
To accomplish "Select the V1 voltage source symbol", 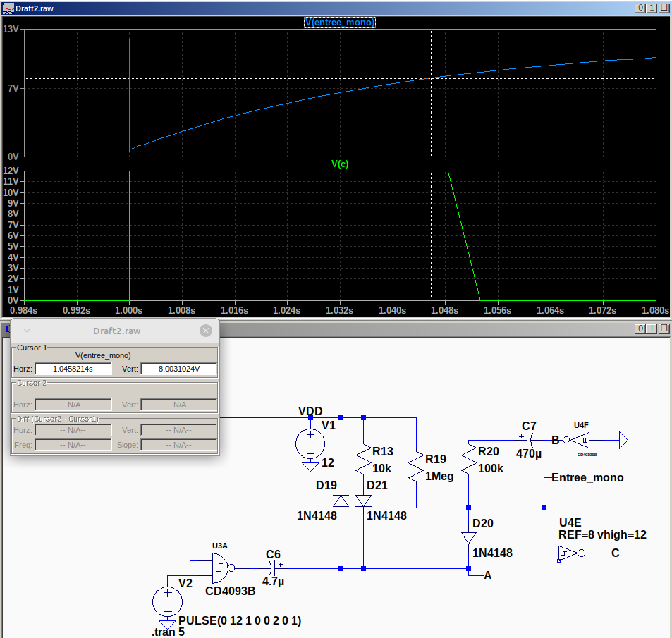I will [310, 444].
